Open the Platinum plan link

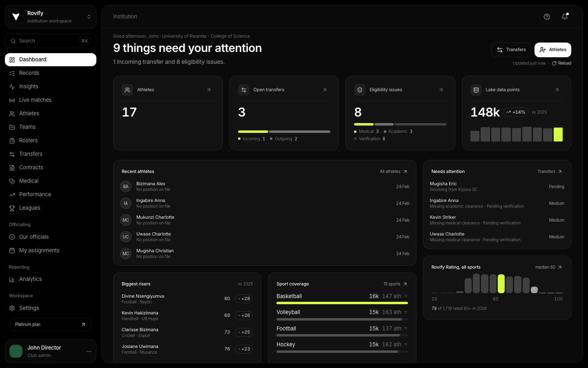[x=51, y=325]
